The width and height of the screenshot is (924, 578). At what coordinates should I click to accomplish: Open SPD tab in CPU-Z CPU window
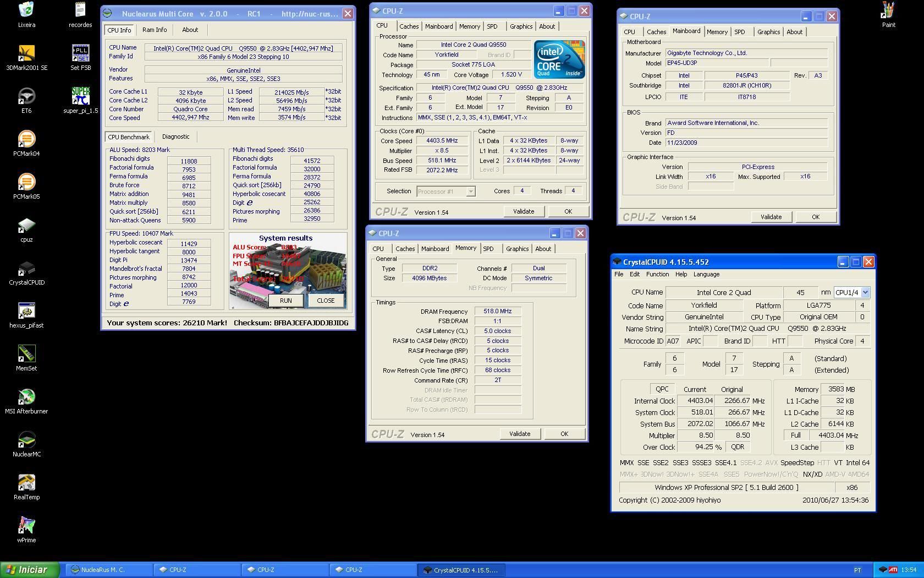(492, 26)
